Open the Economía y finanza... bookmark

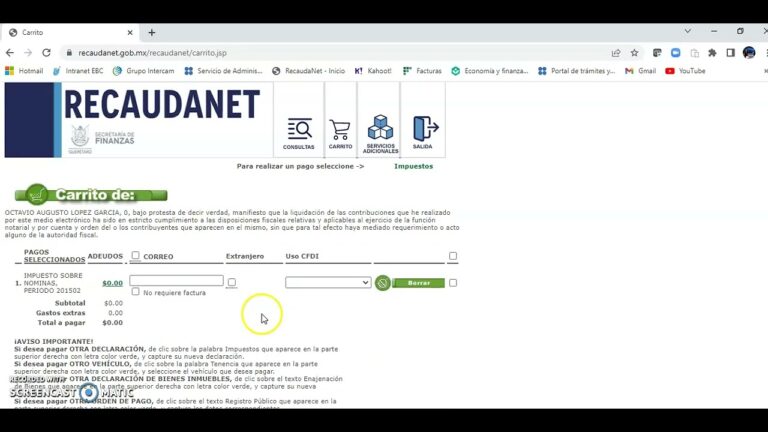[490, 71]
